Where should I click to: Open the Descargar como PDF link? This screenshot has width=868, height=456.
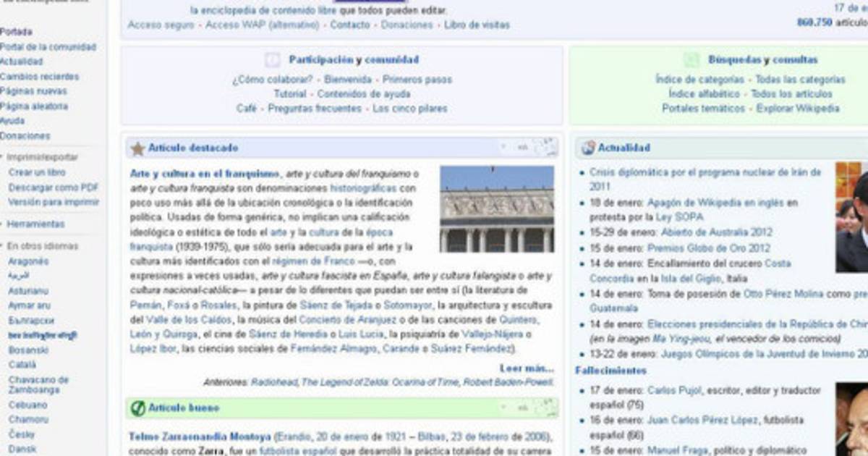click(x=54, y=187)
